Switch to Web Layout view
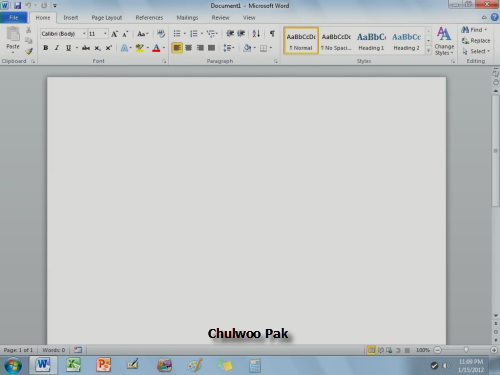500x375 pixels. tap(389, 350)
